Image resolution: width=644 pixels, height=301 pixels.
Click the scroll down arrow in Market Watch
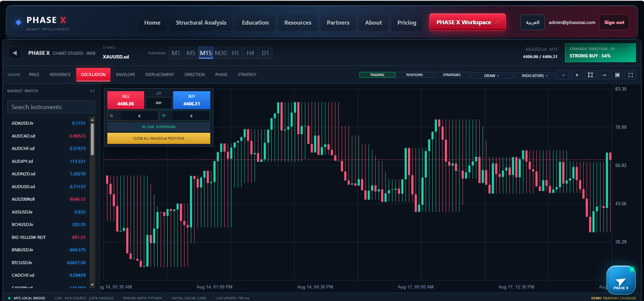[x=92, y=285]
